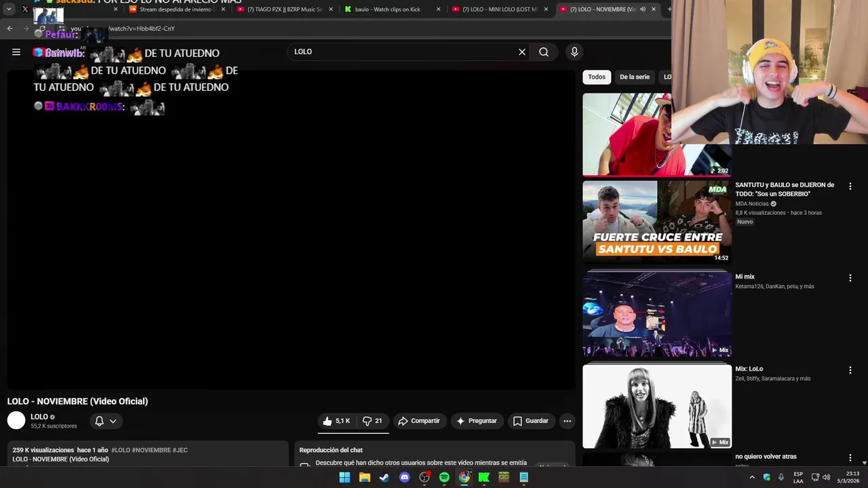This screenshot has height=488, width=868.
Task: Open the Preguntar AI assistant button
Action: 476,421
